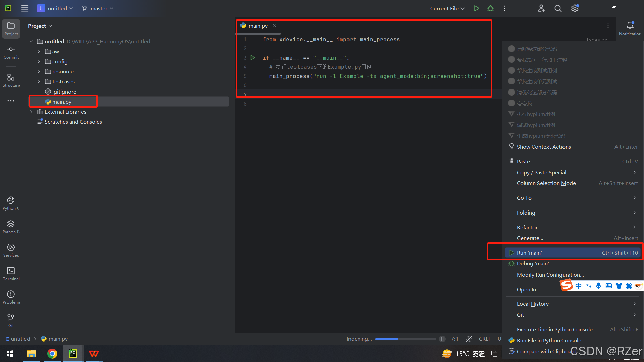
Task: Open the Notifications panel
Action: 630,28
